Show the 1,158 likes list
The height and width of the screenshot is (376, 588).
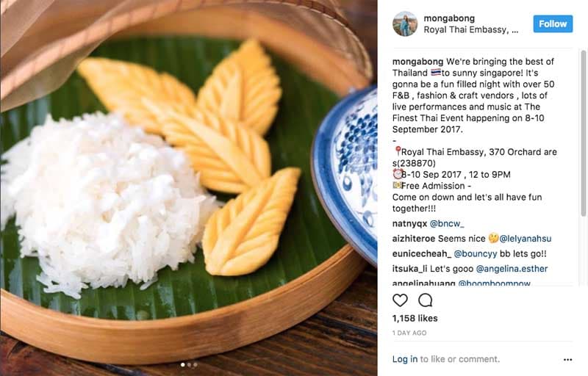tap(415, 318)
